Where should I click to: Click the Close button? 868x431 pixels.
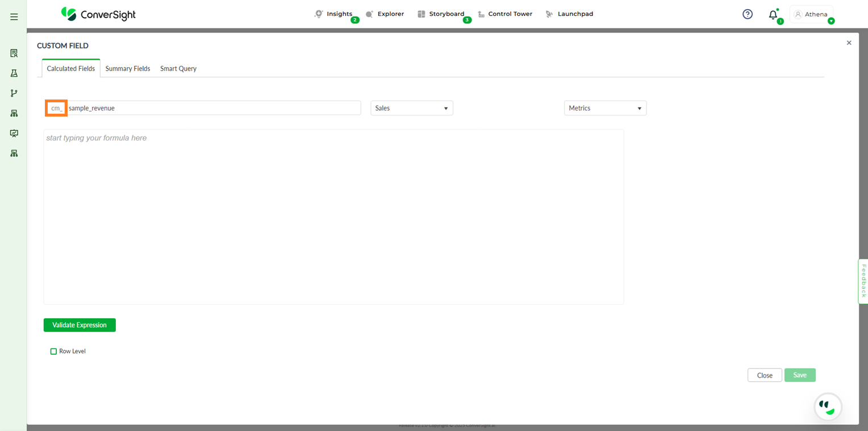click(x=765, y=375)
